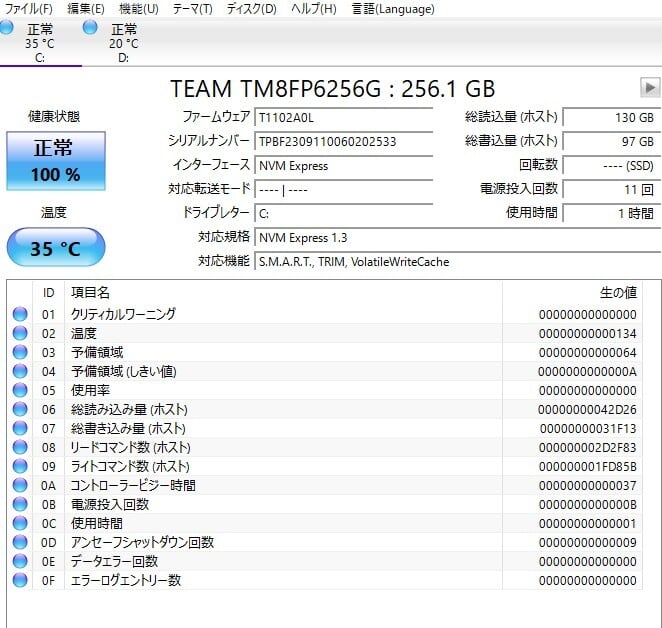Screen dimensions: 662x628
Task: Click status orb of ID 0B 電源投入回数 row
Action: point(20,504)
